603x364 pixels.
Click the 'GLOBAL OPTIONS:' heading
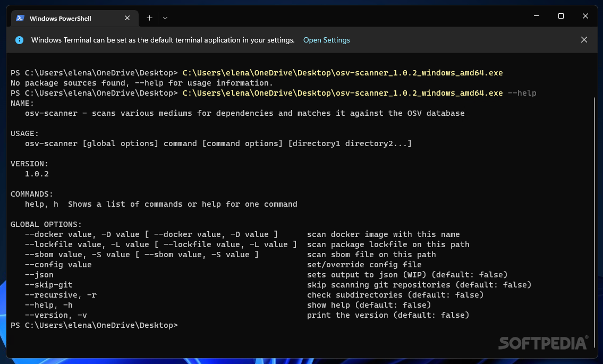(46, 224)
